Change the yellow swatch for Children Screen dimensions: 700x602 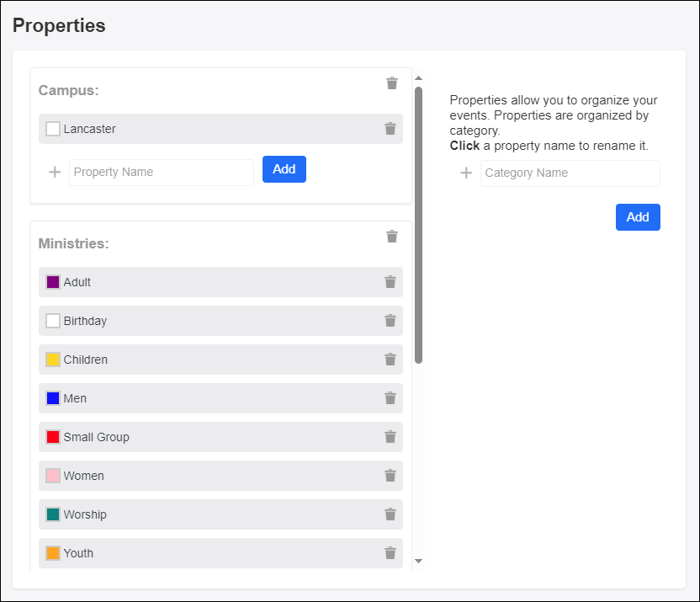coord(53,360)
